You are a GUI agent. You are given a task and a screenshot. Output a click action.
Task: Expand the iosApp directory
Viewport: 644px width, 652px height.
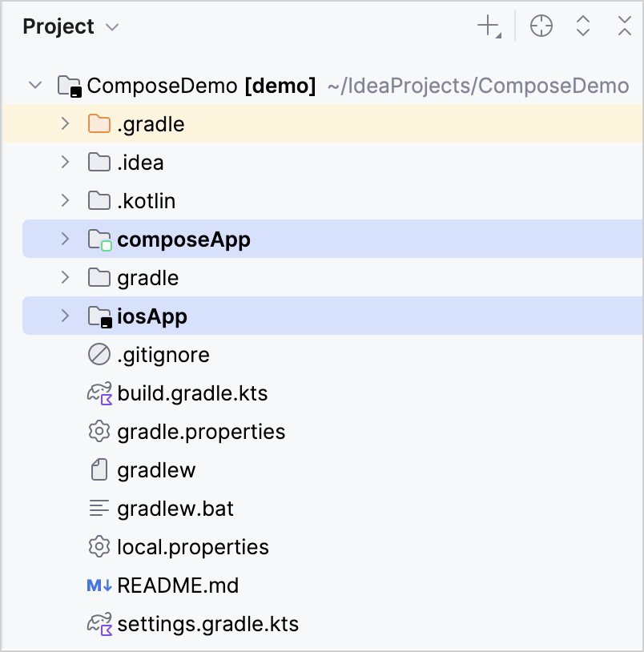(x=65, y=316)
